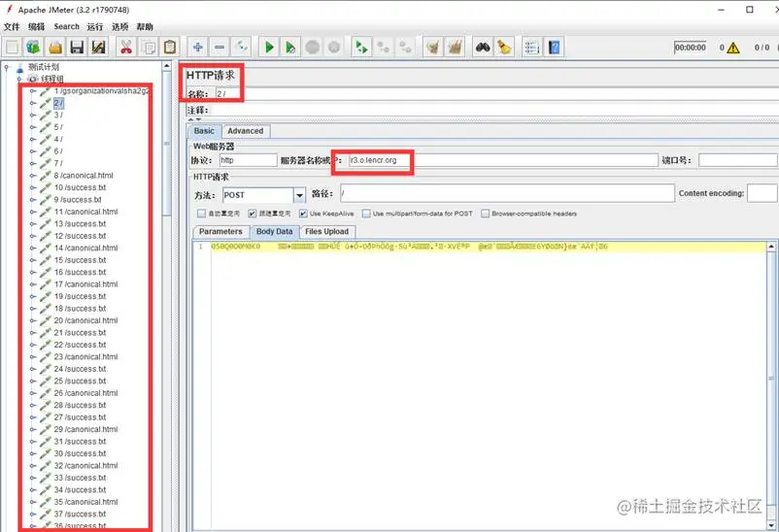Click the Clear All results icon
The height and width of the screenshot is (532, 779).
point(456,48)
